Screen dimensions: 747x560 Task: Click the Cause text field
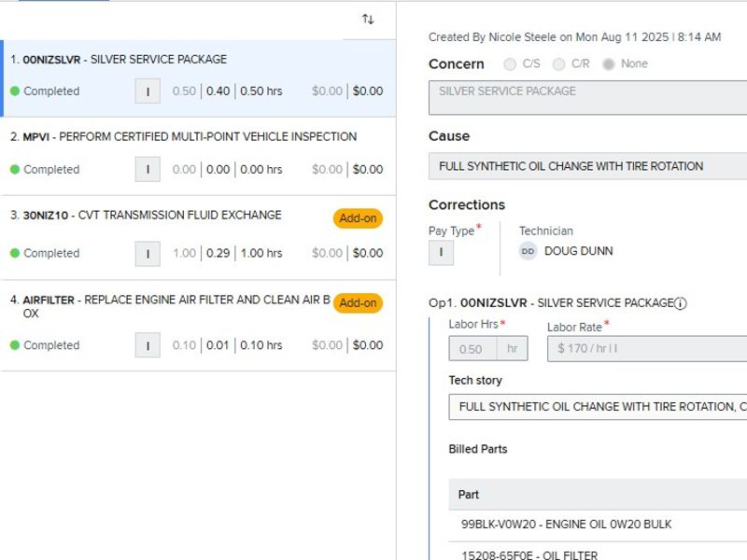click(x=588, y=166)
